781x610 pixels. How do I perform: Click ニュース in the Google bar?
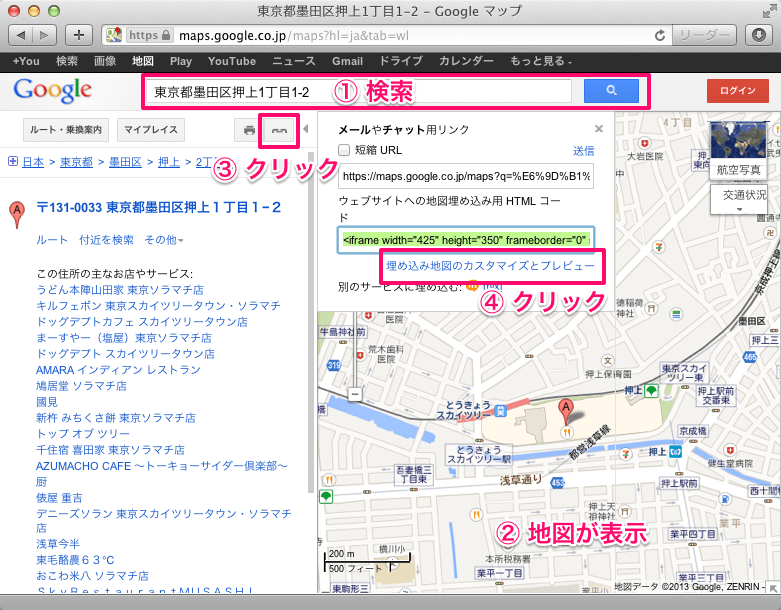coord(294,61)
